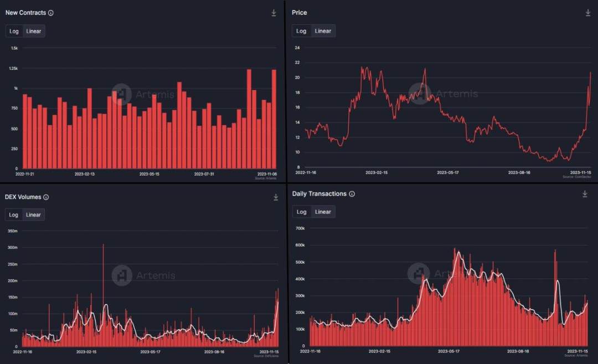The image size is (598, 364).
Task: Open the New Contracts info tooltip icon
Action: point(51,13)
